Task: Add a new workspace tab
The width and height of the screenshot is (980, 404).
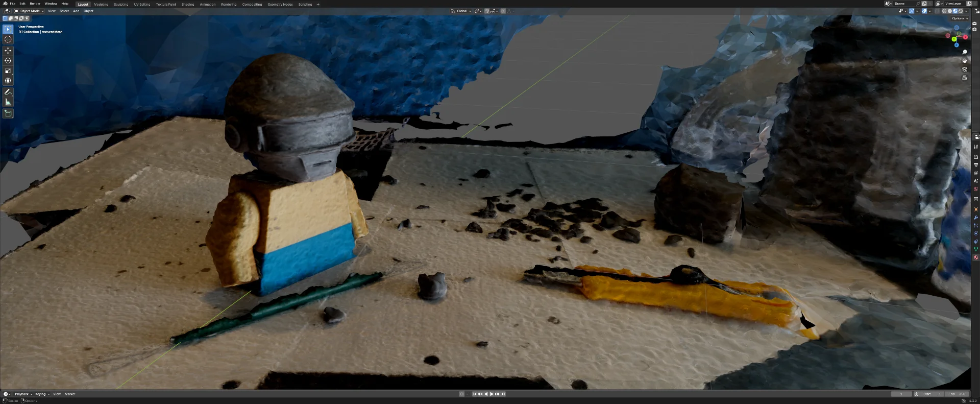Action: (318, 4)
